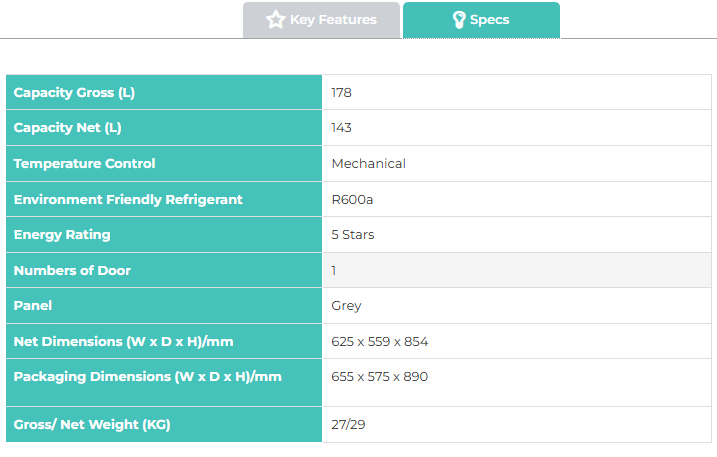The image size is (717, 457).
Task: Select the 178 capacity gross value
Action: coord(342,93)
